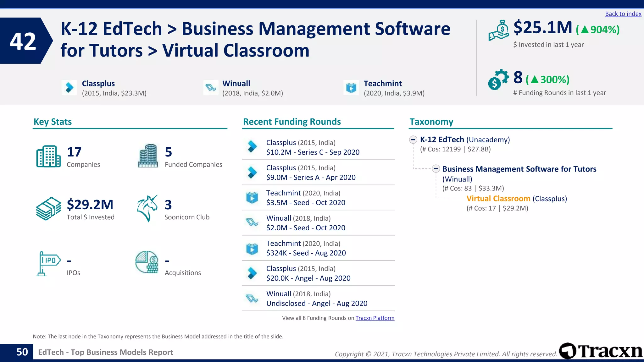Viewport: 644px width, 362px height.
Task: Click the Tracxn logo in the footer
Action: 601,351
